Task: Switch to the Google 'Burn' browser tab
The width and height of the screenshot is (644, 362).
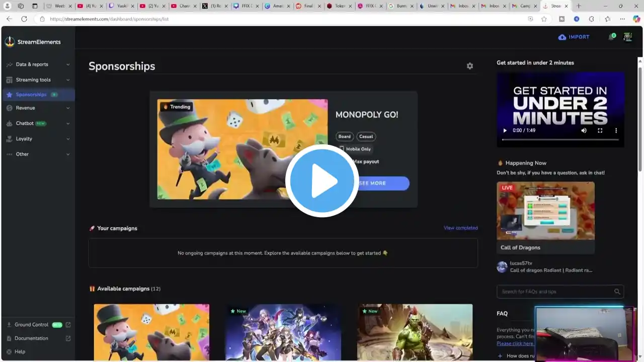Action: point(402,6)
